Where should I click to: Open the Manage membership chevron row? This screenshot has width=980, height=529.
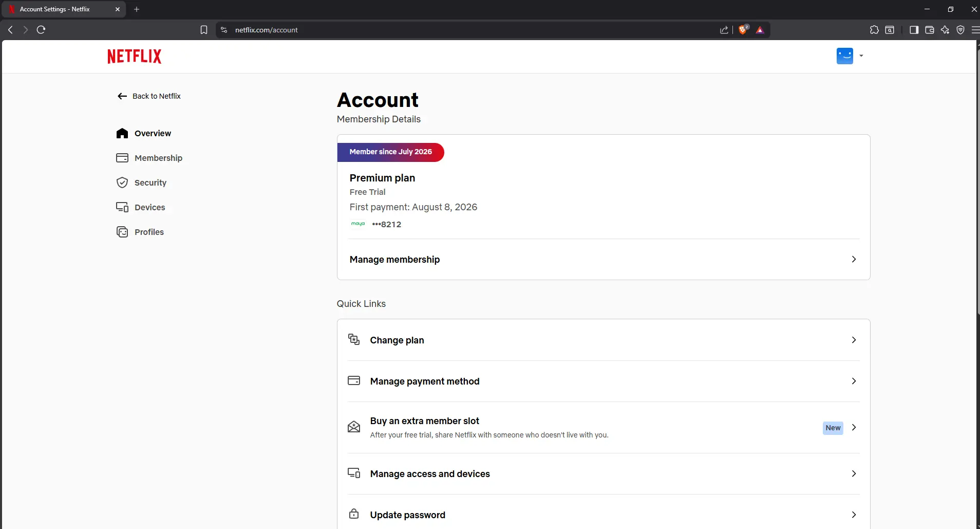pyautogui.click(x=604, y=260)
